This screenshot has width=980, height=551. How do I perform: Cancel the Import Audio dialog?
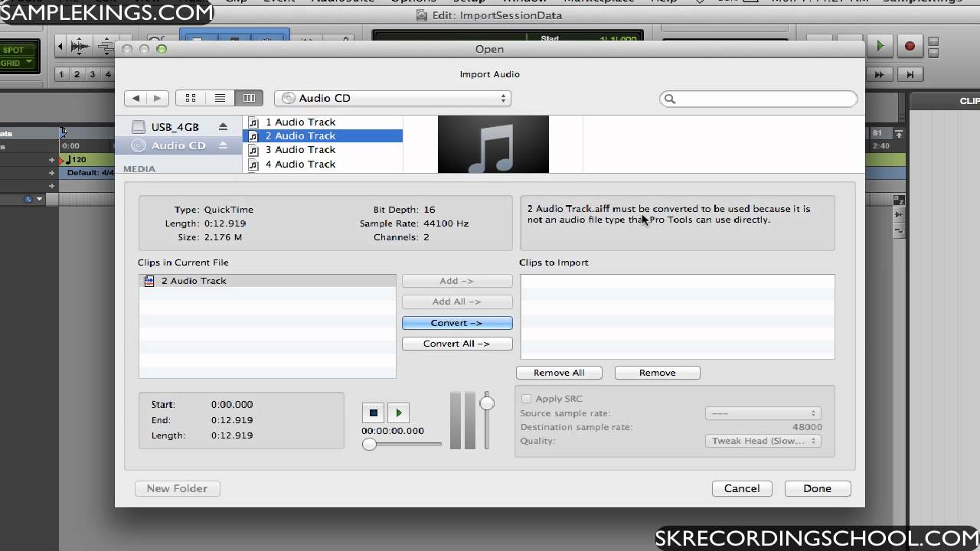pyautogui.click(x=742, y=488)
